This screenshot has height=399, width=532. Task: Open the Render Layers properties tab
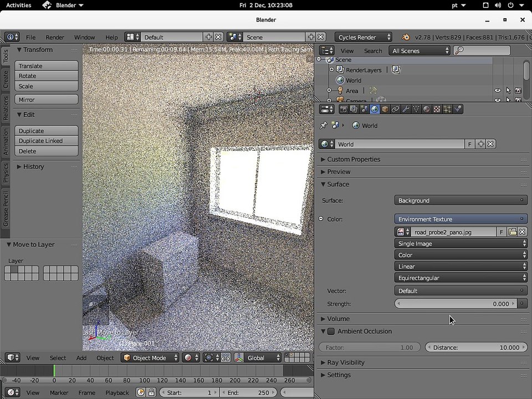point(354,109)
